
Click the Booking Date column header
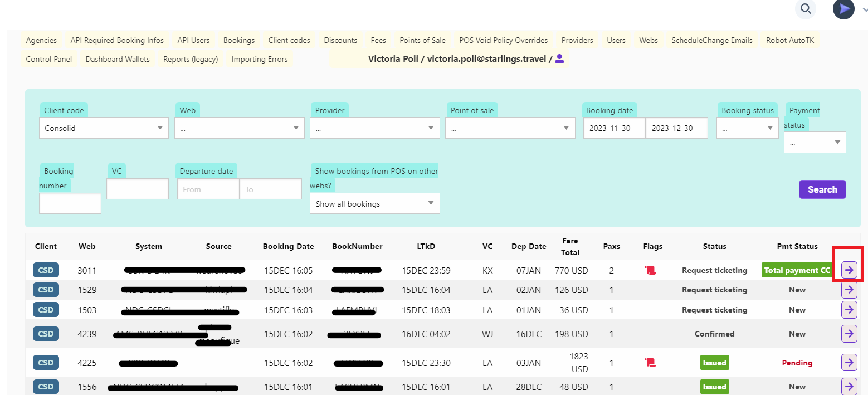289,246
